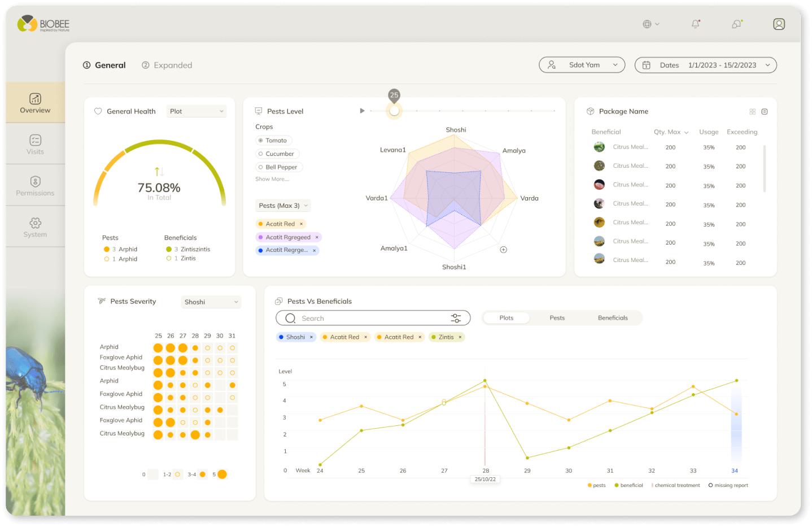Viewport: 812px width, 527px height.
Task: Open the Pests (Max 3) dropdown
Action: coord(283,206)
